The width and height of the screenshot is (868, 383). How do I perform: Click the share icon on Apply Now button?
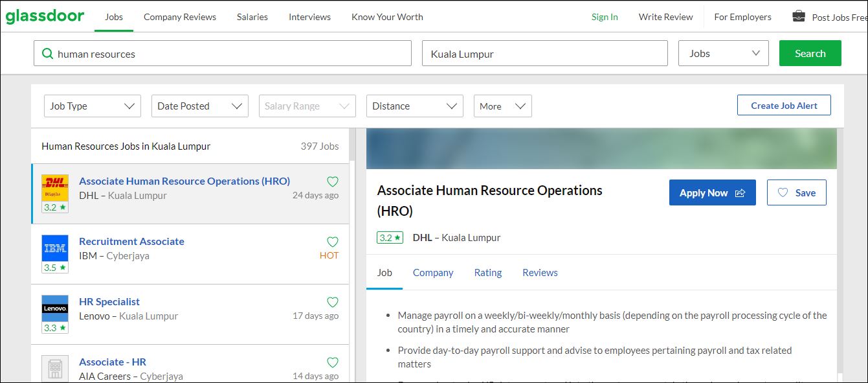coord(740,193)
